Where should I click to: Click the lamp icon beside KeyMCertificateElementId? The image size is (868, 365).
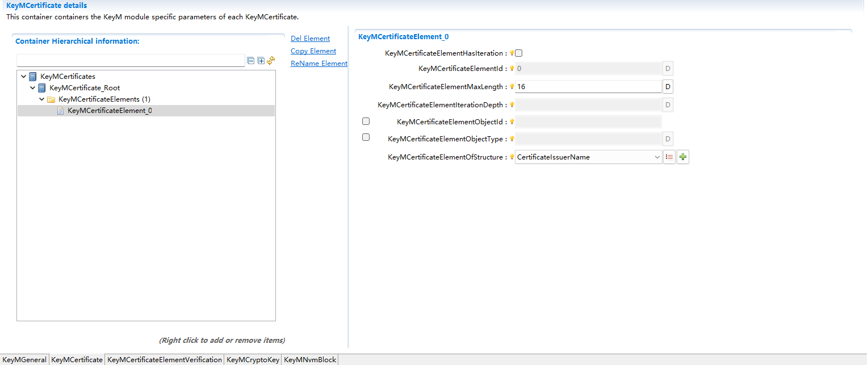(511, 68)
